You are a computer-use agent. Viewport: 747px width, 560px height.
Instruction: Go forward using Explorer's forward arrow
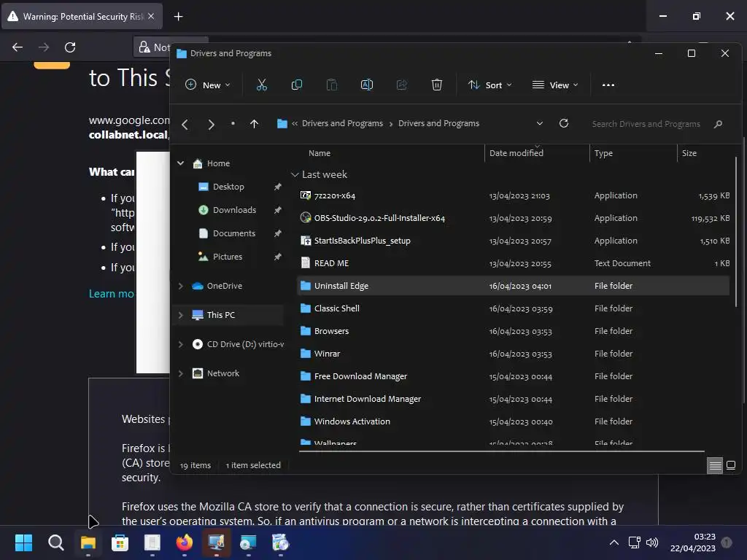click(x=211, y=125)
